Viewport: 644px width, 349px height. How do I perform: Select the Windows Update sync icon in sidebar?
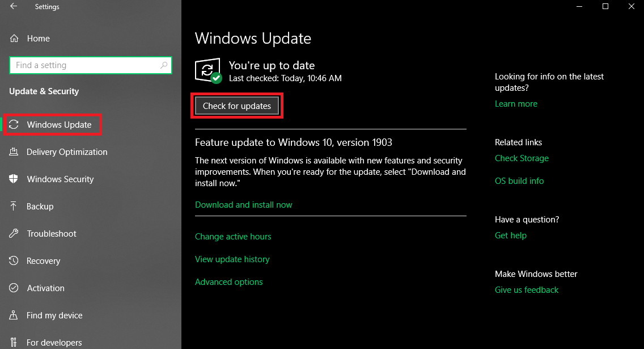pyautogui.click(x=14, y=124)
